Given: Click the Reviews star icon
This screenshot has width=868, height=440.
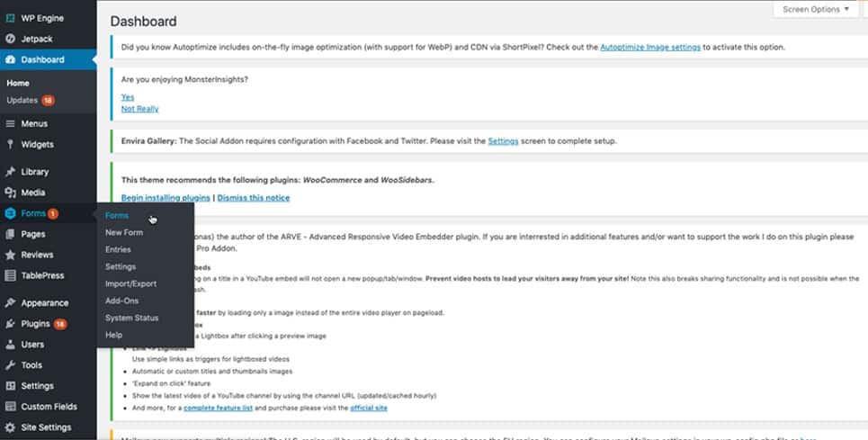Looking at the screenshot, I should [x=10, y=256].
